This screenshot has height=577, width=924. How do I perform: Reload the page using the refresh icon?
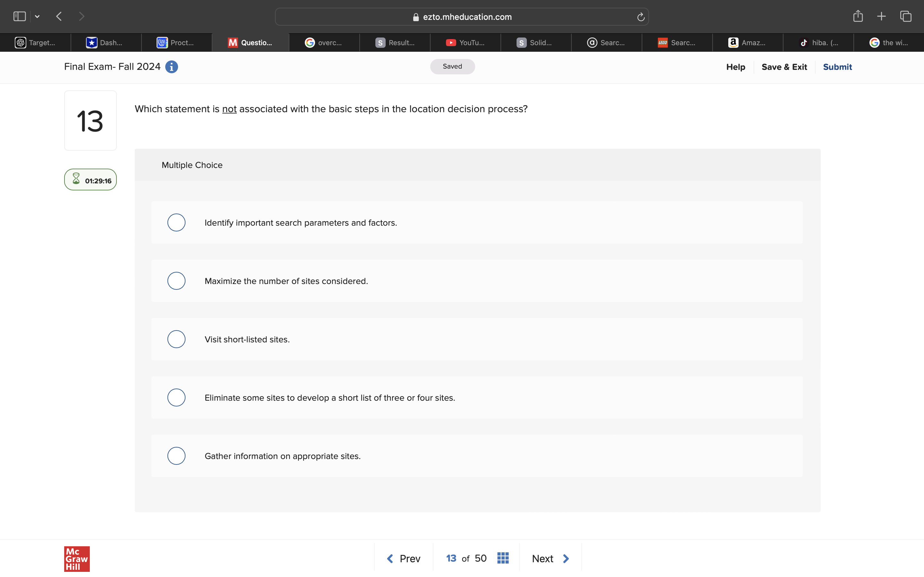coord(641,17)
